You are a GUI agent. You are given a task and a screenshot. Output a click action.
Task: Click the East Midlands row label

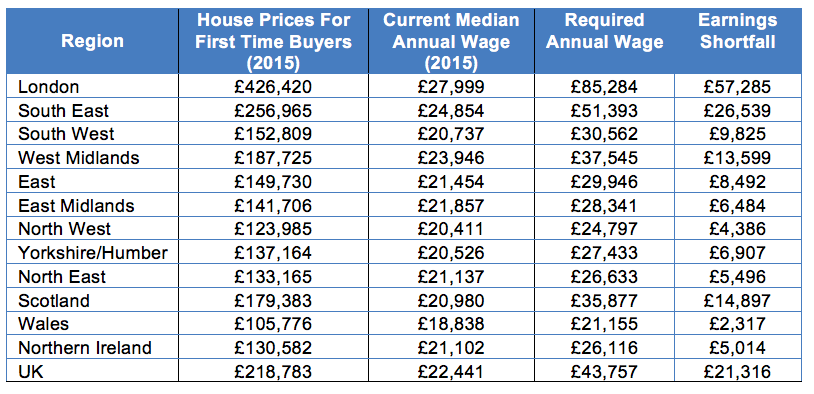[76, 206]
